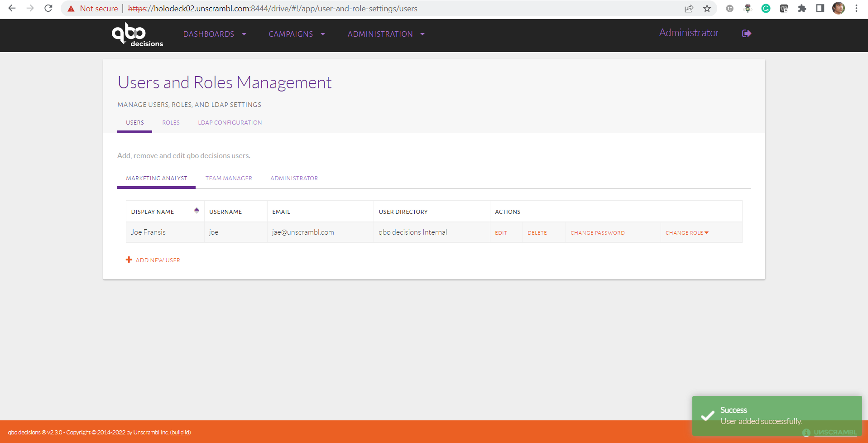Switch to the Users tab
This screenshot has height=443, width=868.
[x=135, y=123]
